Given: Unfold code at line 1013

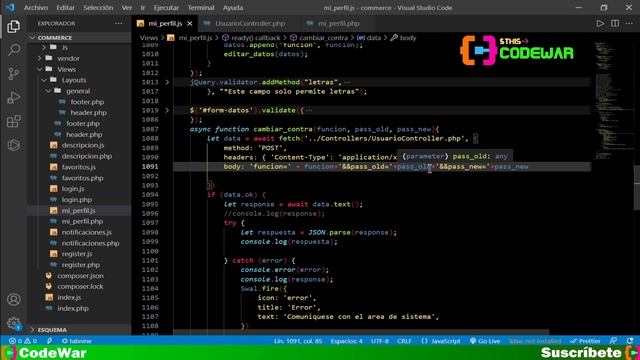Looking at the screenshot, I should [167, 82].
